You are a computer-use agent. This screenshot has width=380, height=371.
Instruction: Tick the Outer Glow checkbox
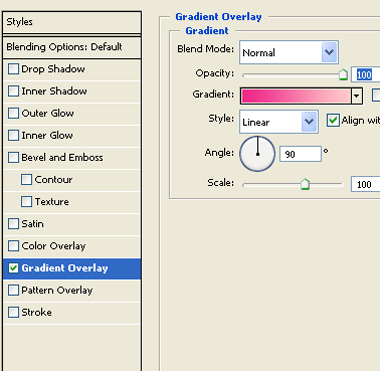click(13, 113)
